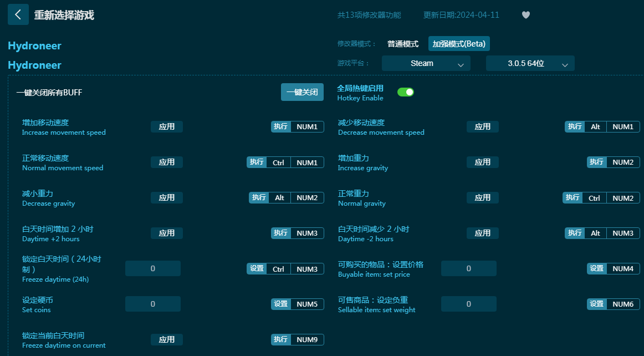Apply Increase gravity
Image resolution: width=644 pixels, height=356 pixels.
point(483,162)
